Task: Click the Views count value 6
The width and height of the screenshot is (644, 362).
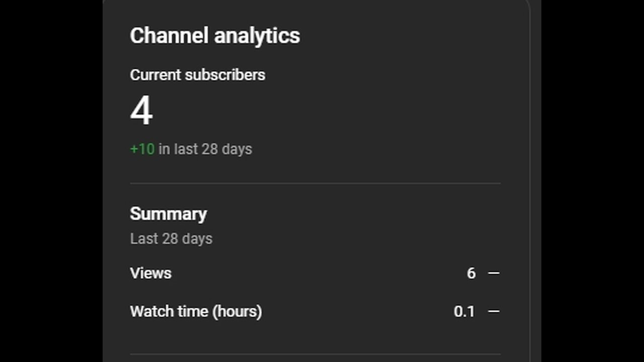Action: [x=471, y=273]
